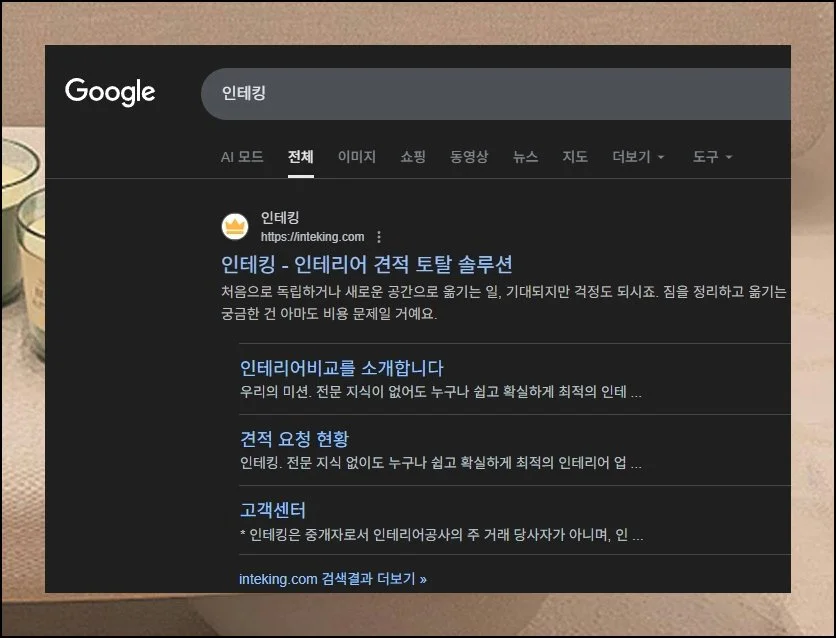
Task: Click the crown favicon of 인테킹
Action: [235, 227]
